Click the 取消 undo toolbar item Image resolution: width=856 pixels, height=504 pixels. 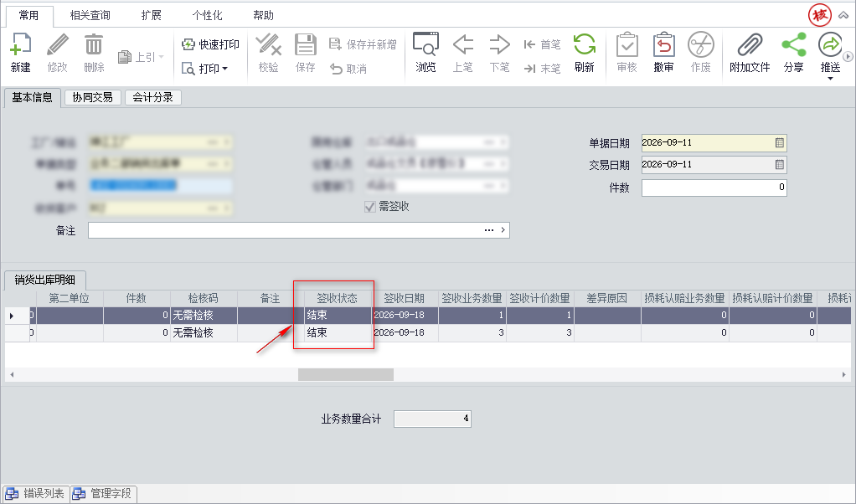pyautogui.click(x=348, y=69)
